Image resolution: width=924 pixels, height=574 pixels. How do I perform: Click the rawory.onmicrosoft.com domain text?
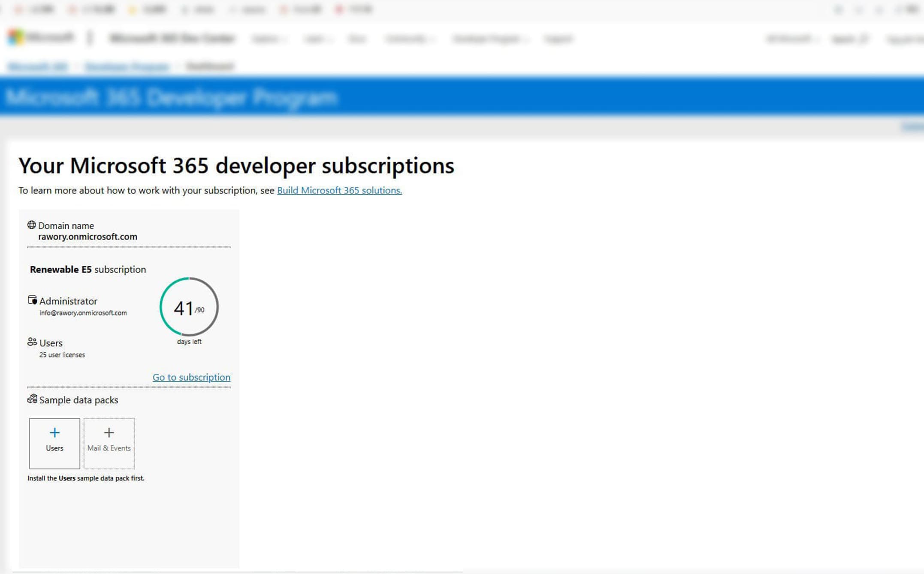88,237
